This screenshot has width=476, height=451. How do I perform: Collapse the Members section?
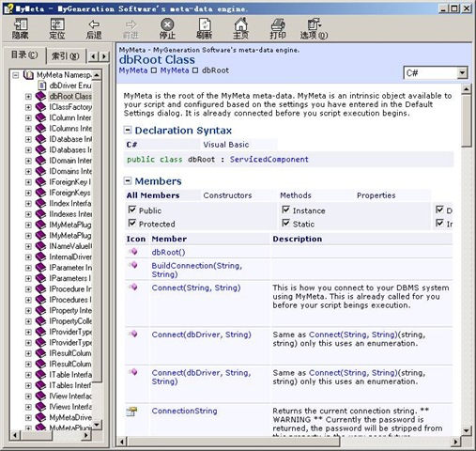[128, 180]
